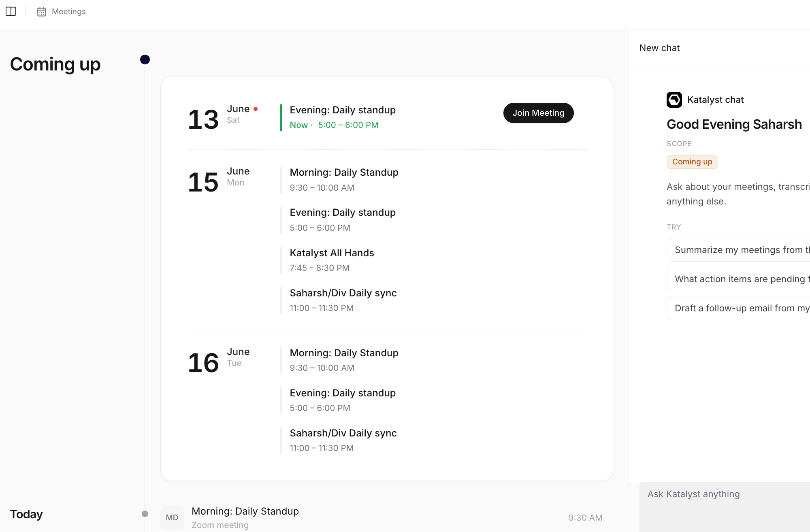Open the Meetings breadcrumb label
Image resolution: width=810 pixels, height=532 pixels.
pyautogui.click(x=69, y=12)
